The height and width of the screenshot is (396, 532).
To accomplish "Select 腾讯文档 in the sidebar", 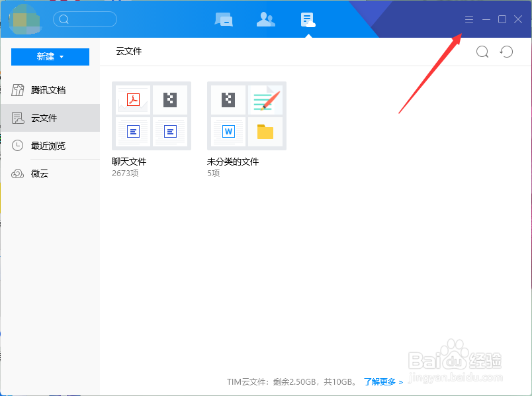I will [50, 90].
